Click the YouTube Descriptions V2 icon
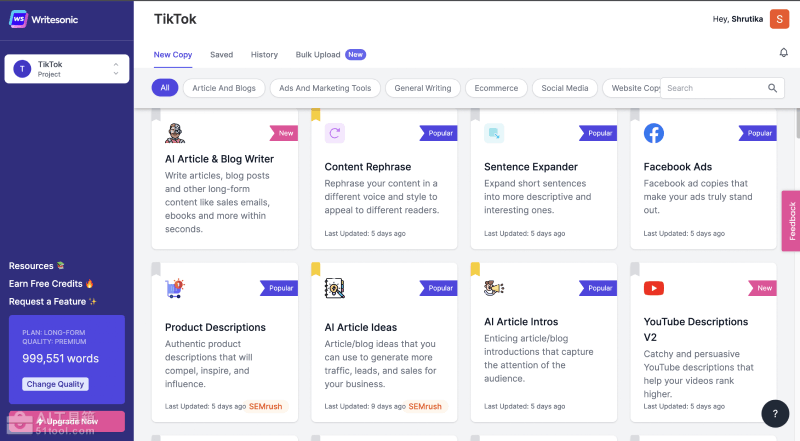The image size is (800, 441). tap(653, 288)
